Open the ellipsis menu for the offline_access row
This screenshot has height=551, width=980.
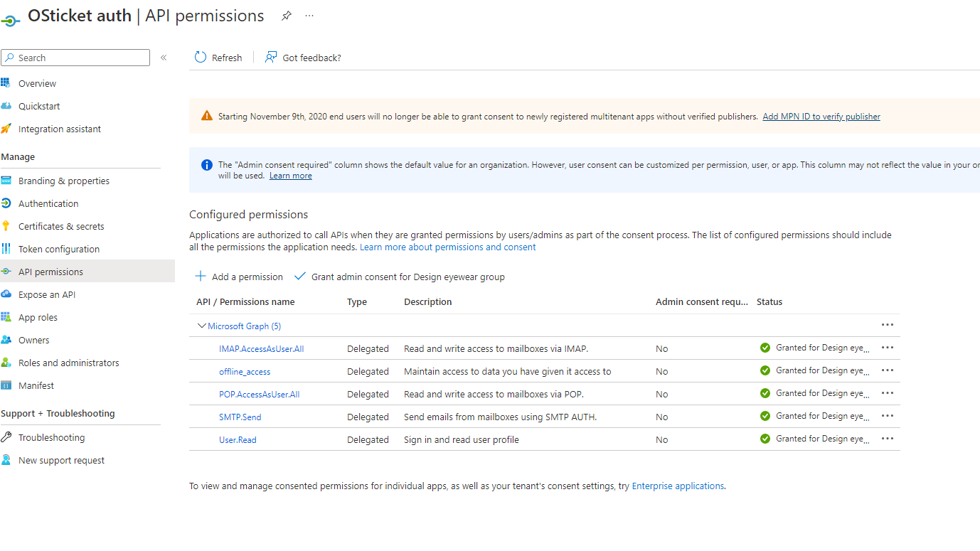[x=887, y=370]
